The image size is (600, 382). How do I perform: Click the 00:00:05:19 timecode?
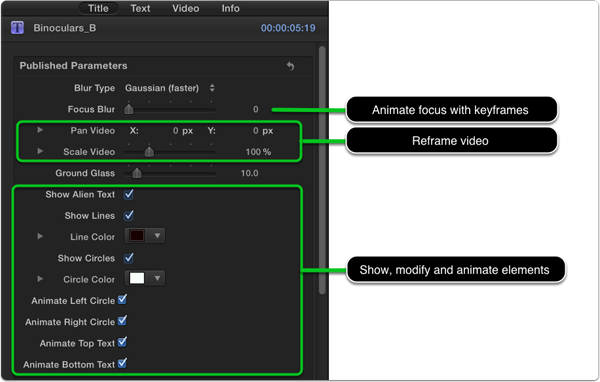click(x=288, y=28)
